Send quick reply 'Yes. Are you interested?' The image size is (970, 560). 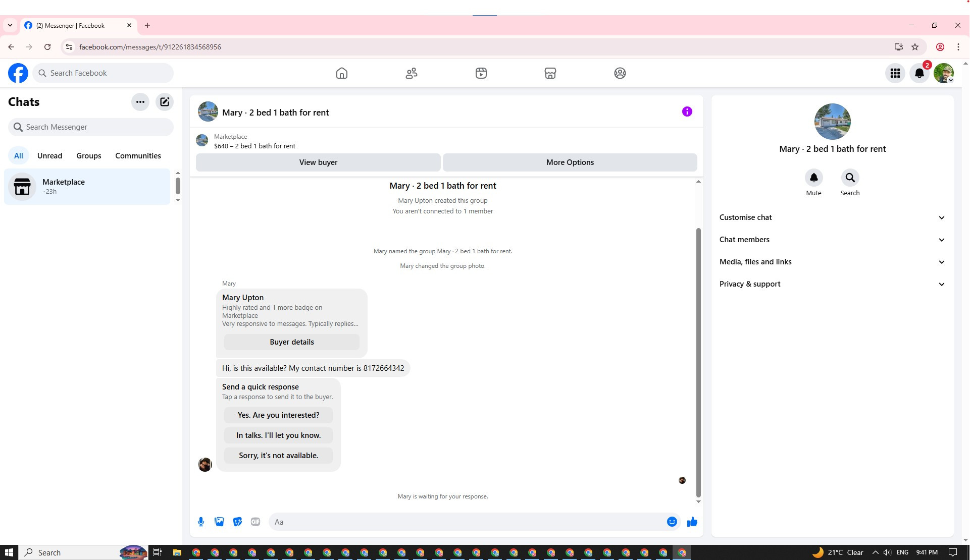click(279, 415)
